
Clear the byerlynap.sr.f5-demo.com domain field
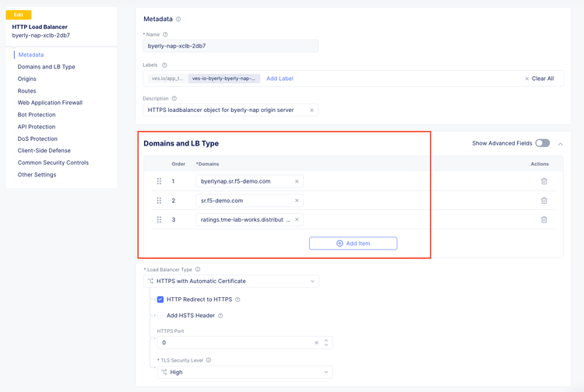click(297, 181)
